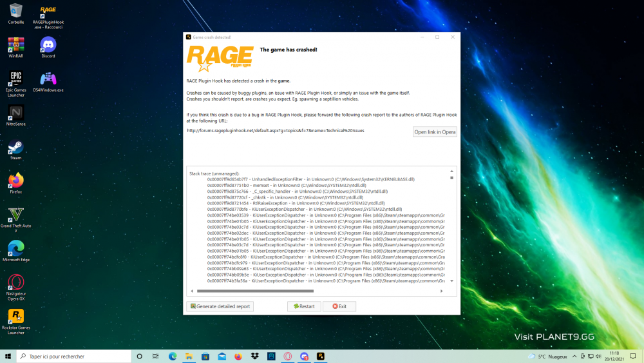Click the Opera GX icon in the taskbar

point(287,356)
